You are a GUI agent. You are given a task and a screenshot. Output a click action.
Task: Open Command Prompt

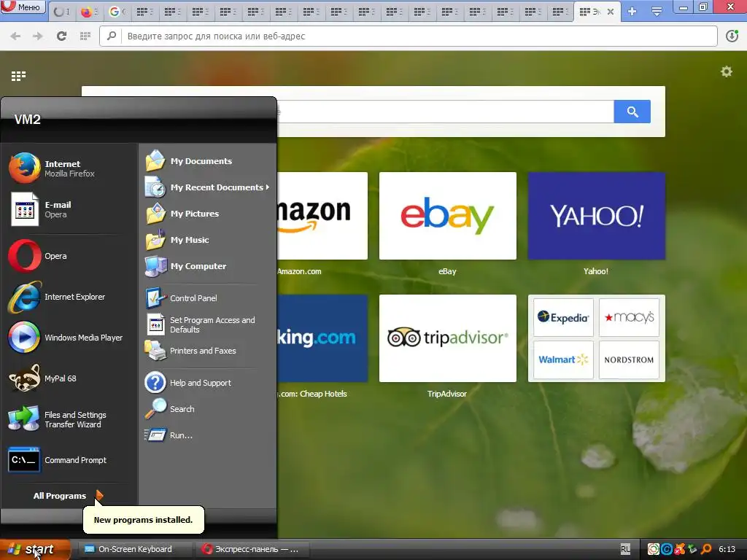69,460
